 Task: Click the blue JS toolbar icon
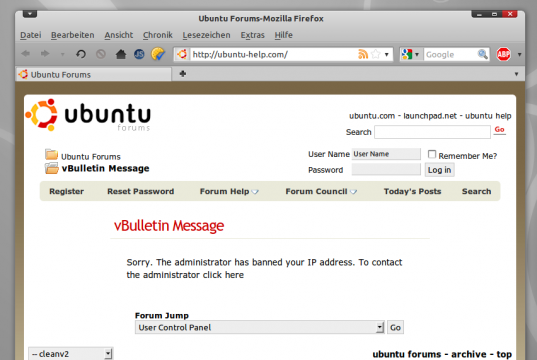coord(139,54)
